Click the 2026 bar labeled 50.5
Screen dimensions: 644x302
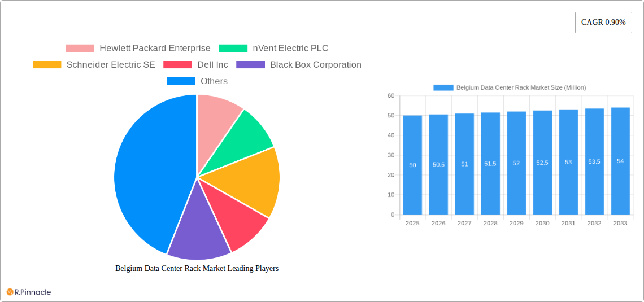pyautogui.click(x=438, y=164)
